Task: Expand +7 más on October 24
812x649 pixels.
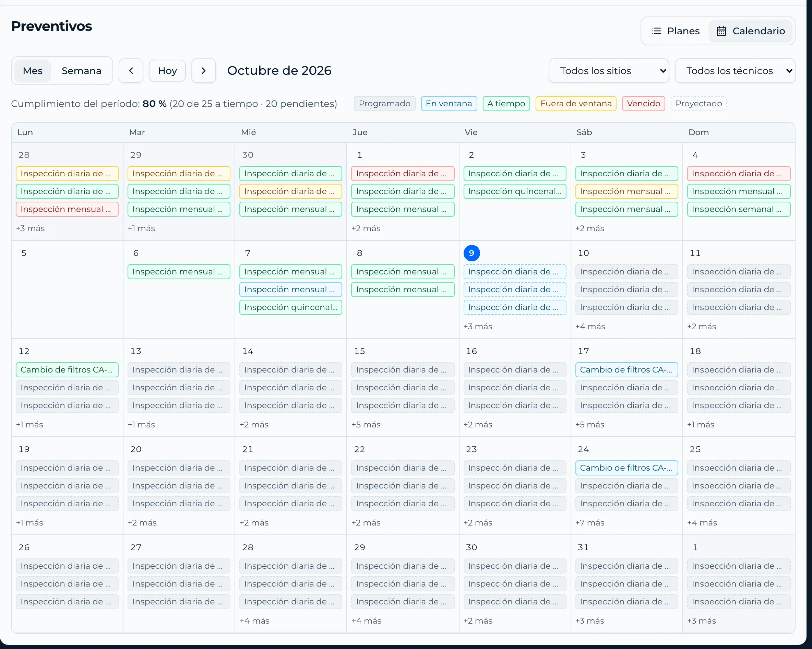Action: click(x=589, y=522)
